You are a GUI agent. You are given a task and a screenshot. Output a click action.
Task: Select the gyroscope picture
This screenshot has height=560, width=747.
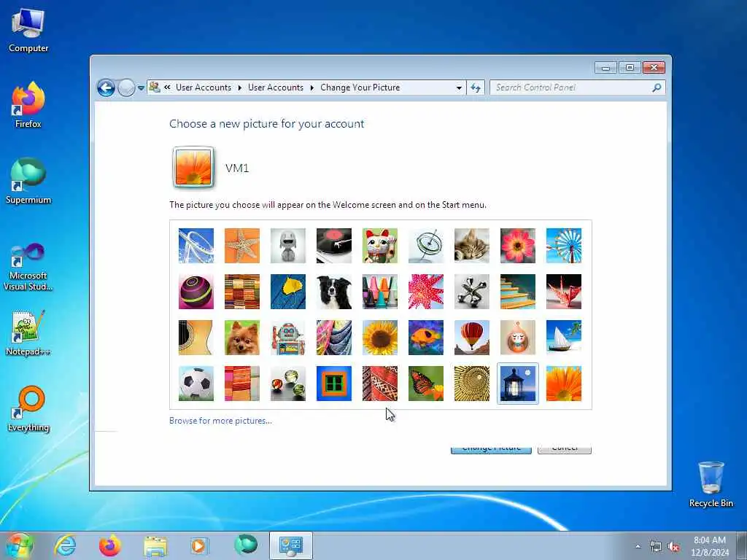point(426,246)
